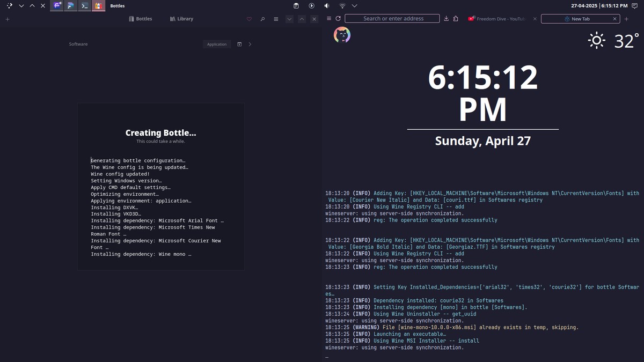Click the media play icon in panel
644x362 pixels.
(312, 6)
